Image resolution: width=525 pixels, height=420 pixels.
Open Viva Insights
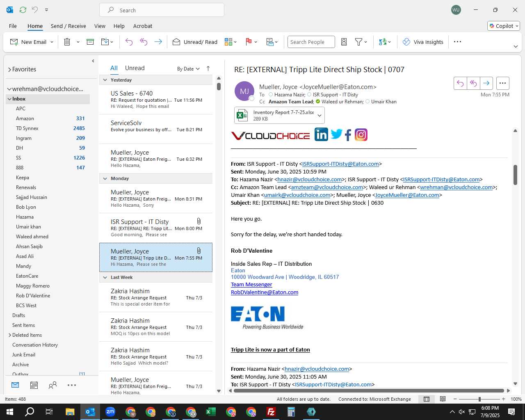pyautogui.click(x=423, y=42)
